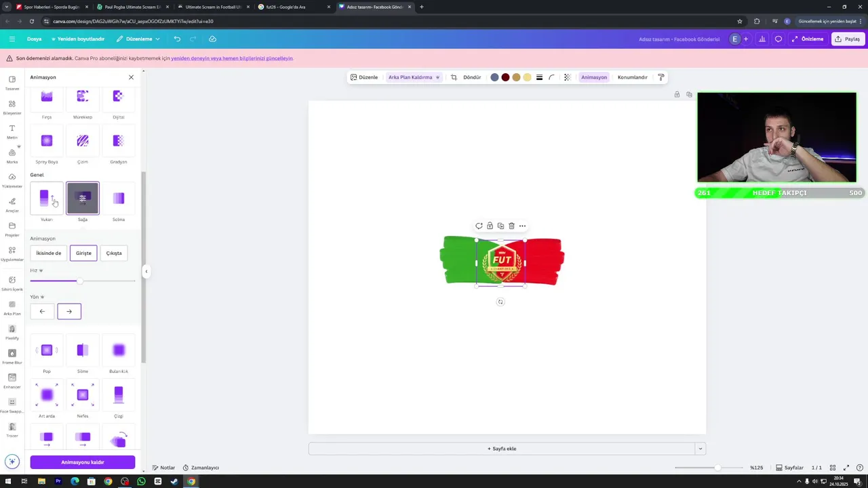Click Düzenle in image toolbar
The width and height of the screenshot is (868, 488).
364,77
